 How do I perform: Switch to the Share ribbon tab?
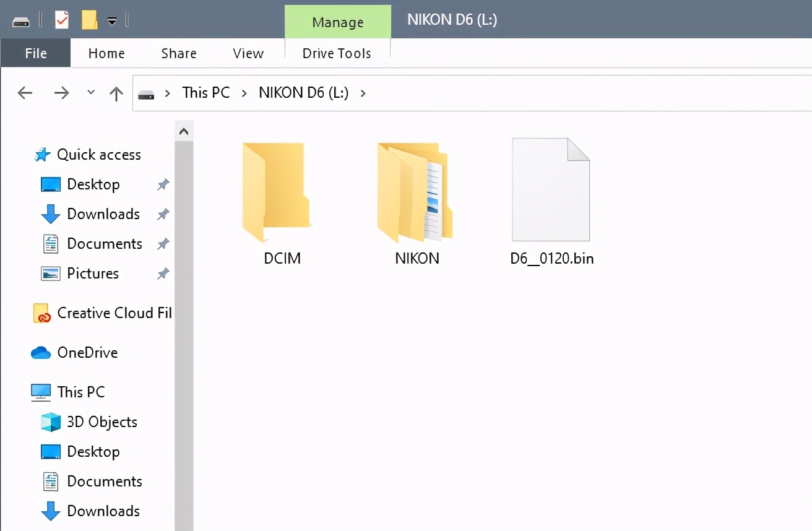coord(179,53)
